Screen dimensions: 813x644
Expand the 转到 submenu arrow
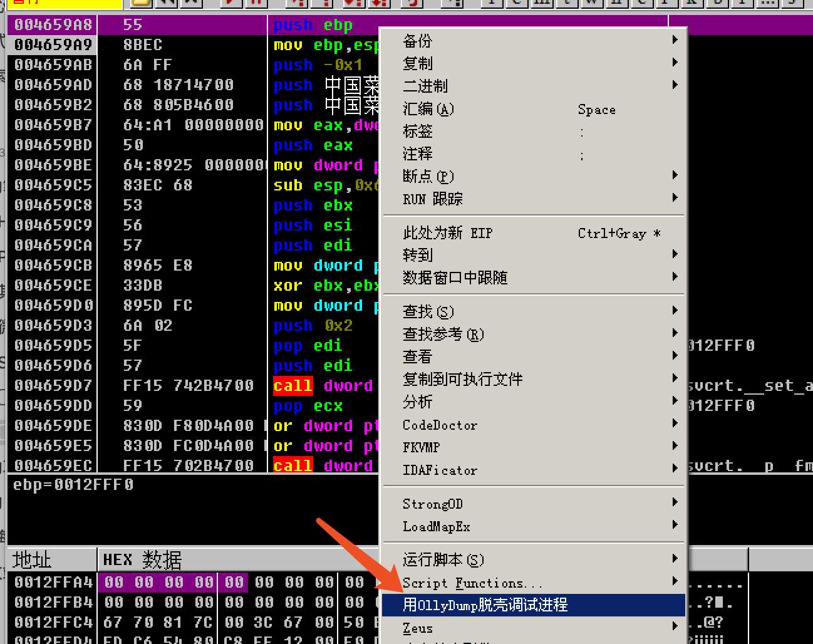tap(675, 254)
